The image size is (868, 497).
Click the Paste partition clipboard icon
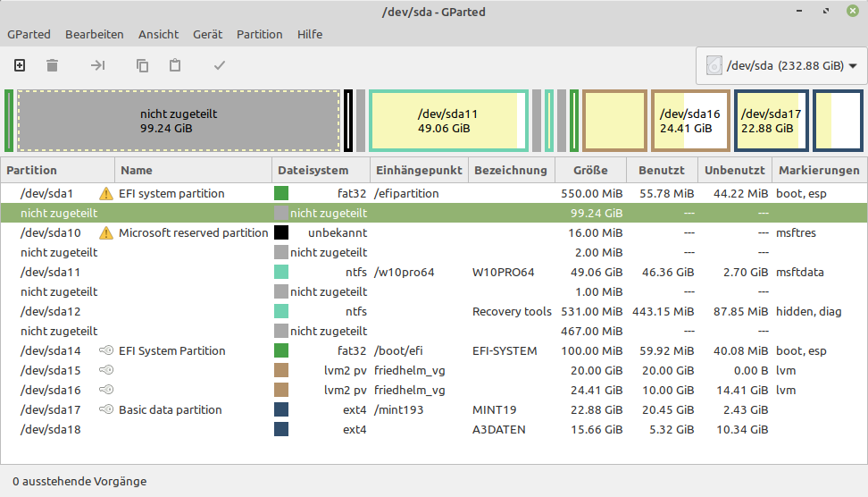175,65
